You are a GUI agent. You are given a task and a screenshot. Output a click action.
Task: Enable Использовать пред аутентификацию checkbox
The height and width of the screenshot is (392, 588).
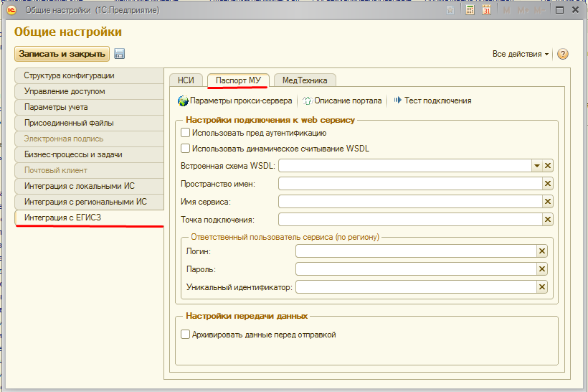[x=186, y=133]
